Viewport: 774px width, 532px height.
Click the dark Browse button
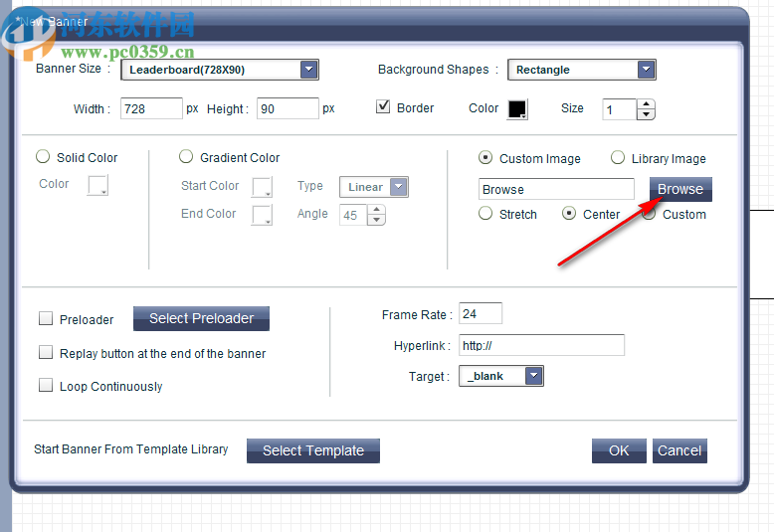pos(680,189)
